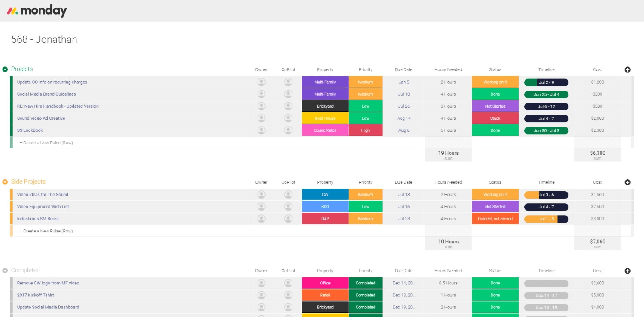Open Owner avatar for Update Social Media Dashboard

point(261,307)
